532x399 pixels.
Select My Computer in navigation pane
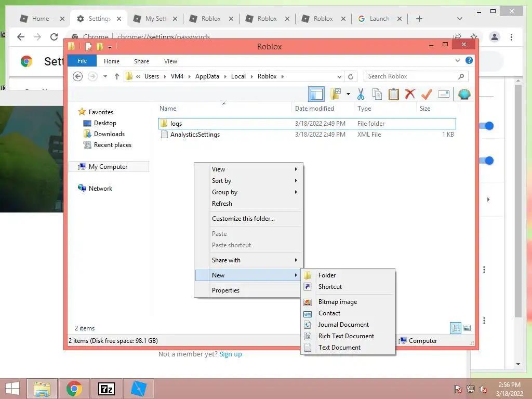click(x=108, y=167)
